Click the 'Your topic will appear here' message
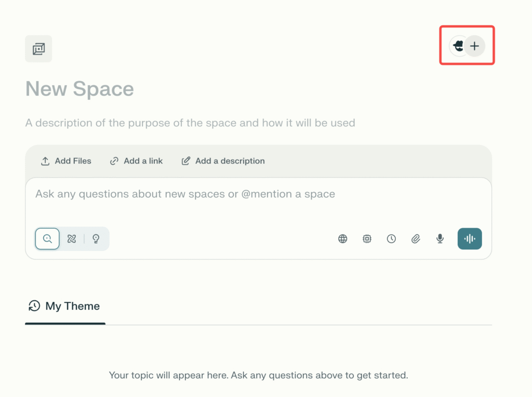 coord(258,375)
